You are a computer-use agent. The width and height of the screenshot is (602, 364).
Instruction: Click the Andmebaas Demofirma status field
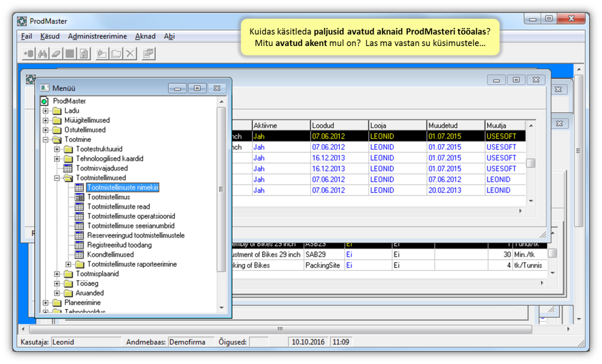coord(190,342)
